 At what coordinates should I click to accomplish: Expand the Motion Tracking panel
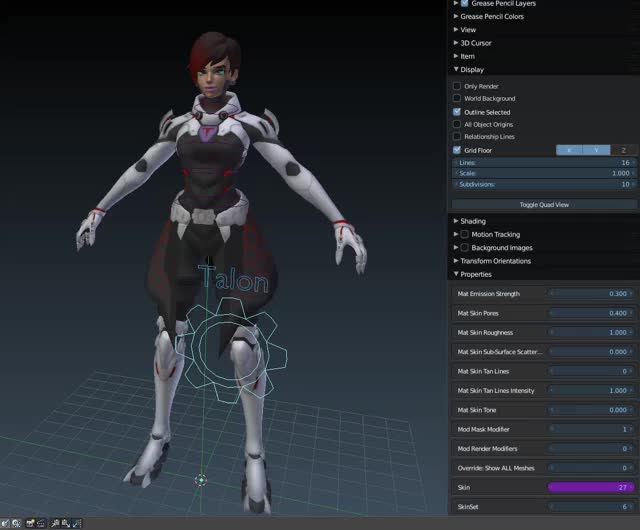(x=456, y=234)
